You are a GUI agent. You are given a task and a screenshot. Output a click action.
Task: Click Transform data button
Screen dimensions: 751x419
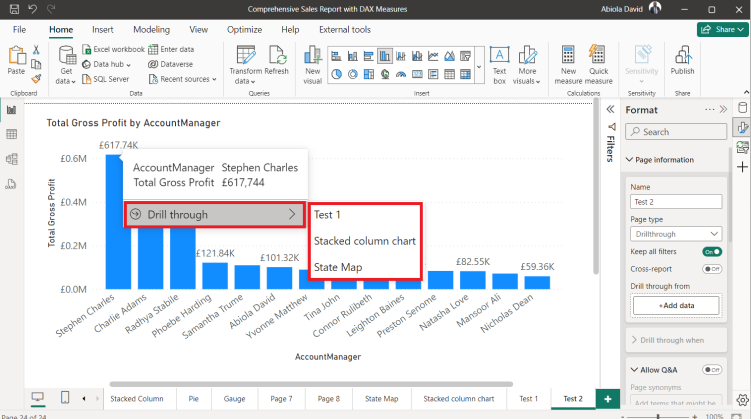246,65
